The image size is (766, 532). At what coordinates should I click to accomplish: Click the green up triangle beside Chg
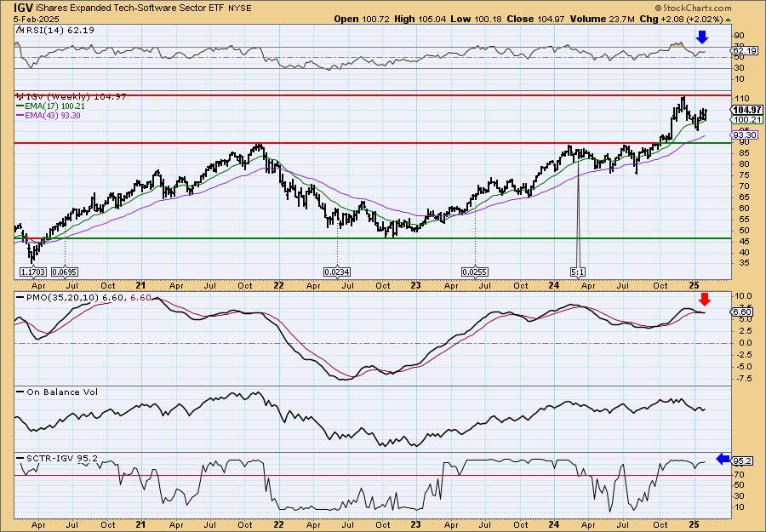pyautogui.click(x=728, y=20)
